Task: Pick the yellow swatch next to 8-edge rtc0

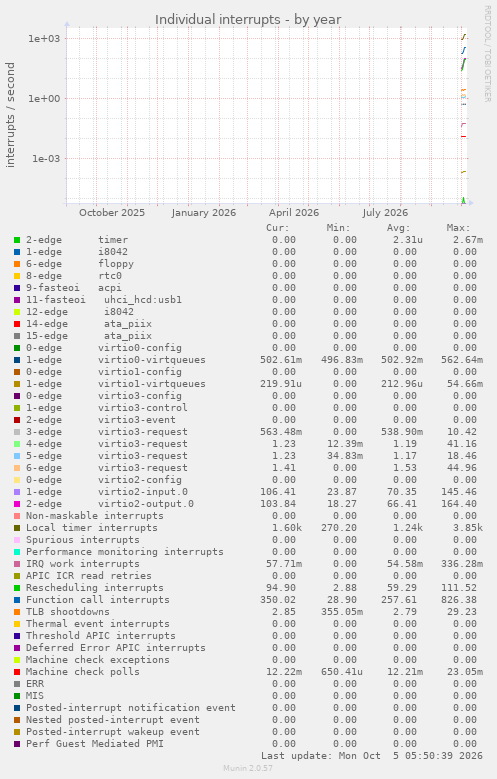Action: pyautogui.click(x=17, y=276)
